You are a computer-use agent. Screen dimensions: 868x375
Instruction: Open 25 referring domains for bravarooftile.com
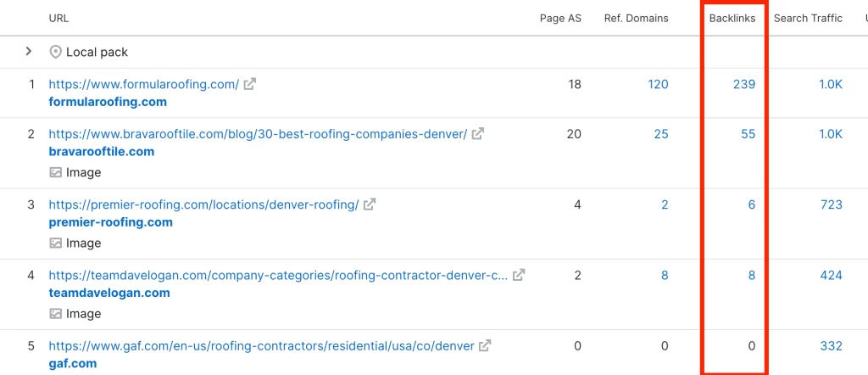click(x=661, y=133)
